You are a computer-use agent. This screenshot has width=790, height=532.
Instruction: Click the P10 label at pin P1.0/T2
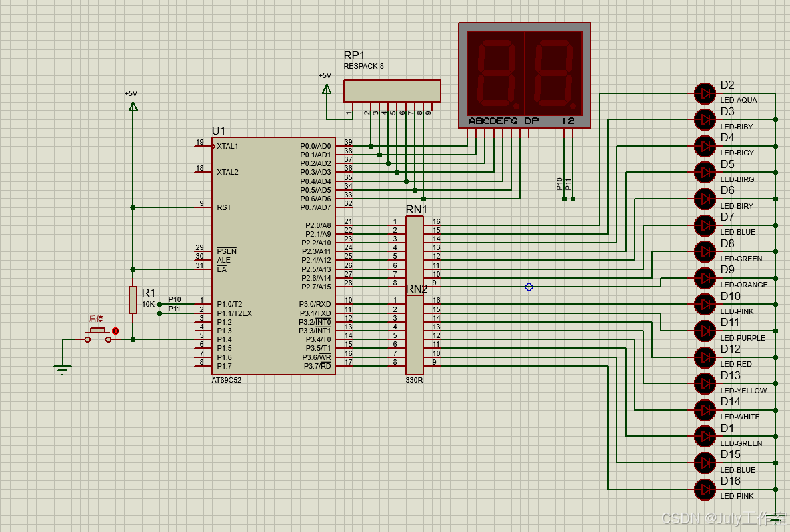[x=175, y=299]
